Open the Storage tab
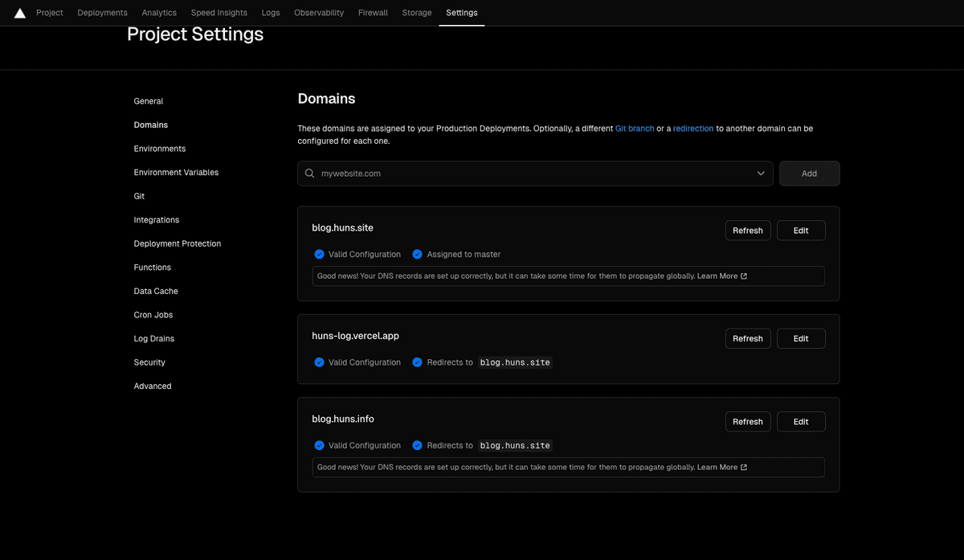The height and width of the screenshot is (560, 964). click(x=417, y=13)
